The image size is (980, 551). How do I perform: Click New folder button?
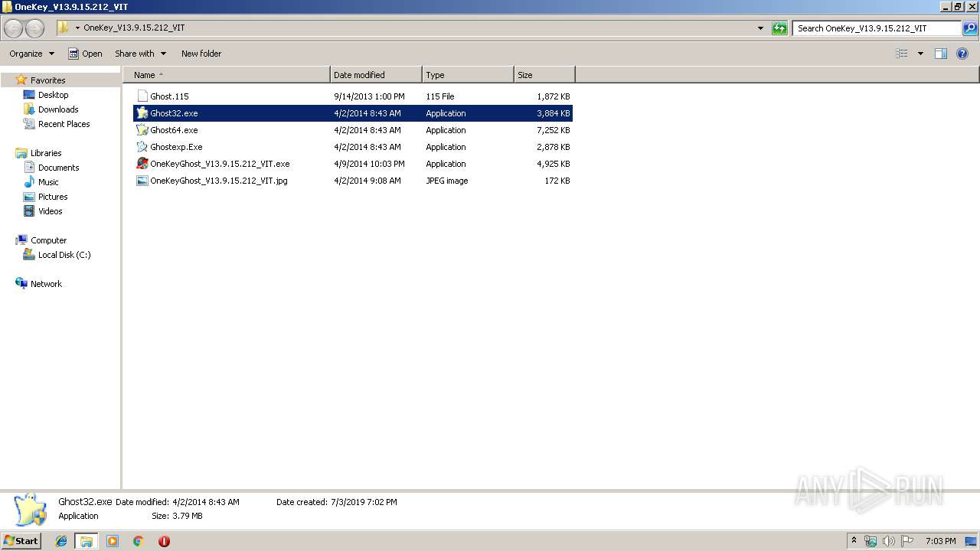(x=201, y=54)
